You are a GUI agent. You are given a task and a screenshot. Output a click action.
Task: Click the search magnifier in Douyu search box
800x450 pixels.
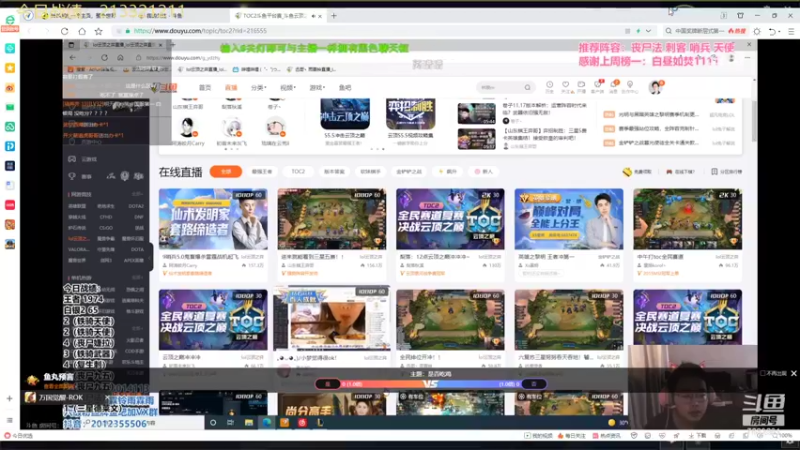pos(528,87)
